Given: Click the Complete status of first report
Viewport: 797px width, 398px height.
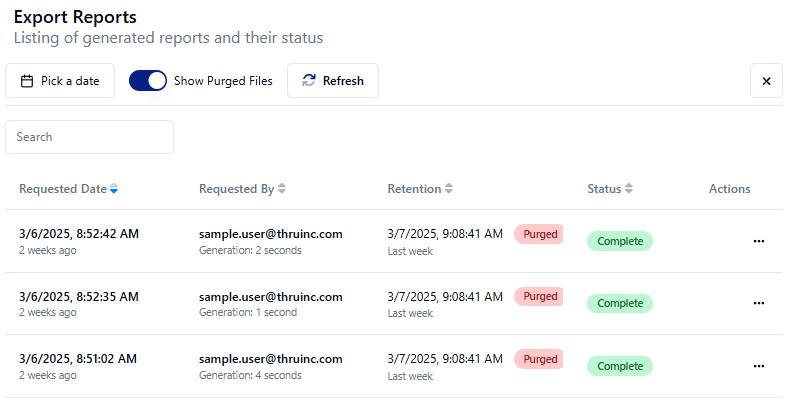Looking at the screenshot, I should [620, 241].
